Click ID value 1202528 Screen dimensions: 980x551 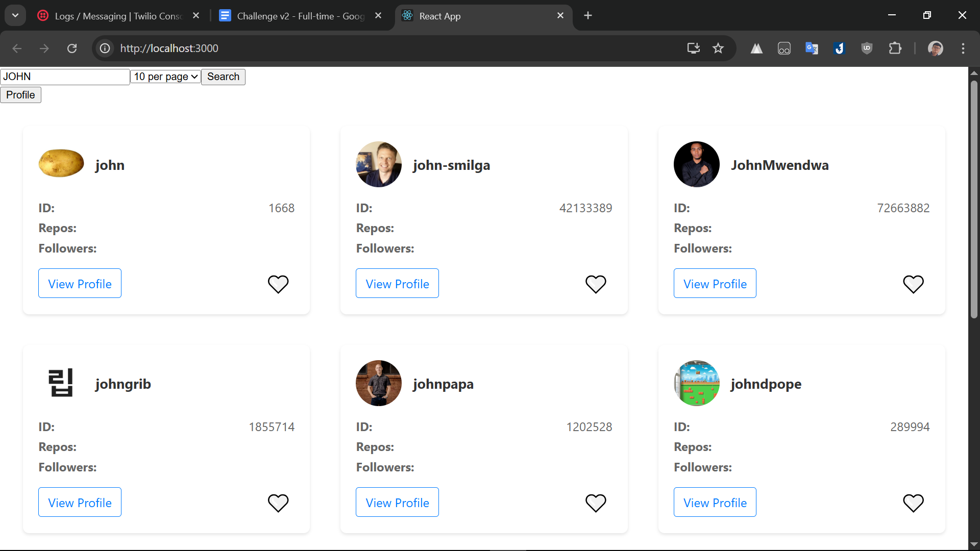click(x=589, y=427)
